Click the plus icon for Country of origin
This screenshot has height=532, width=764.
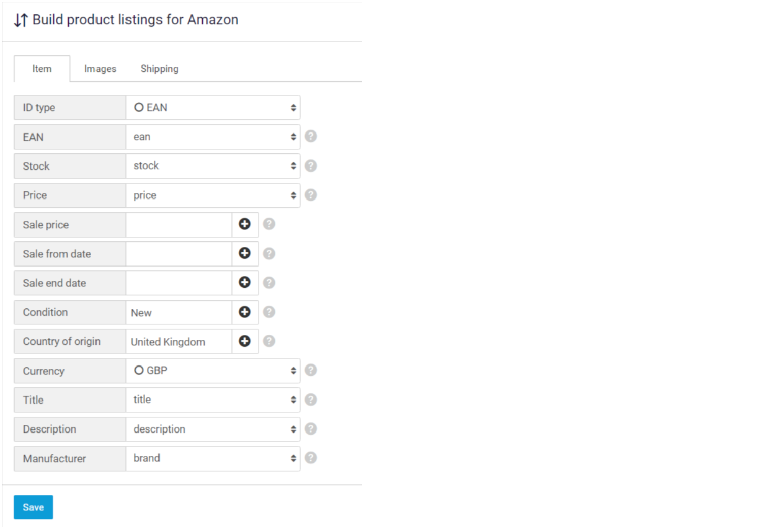[x=245, y=341]
